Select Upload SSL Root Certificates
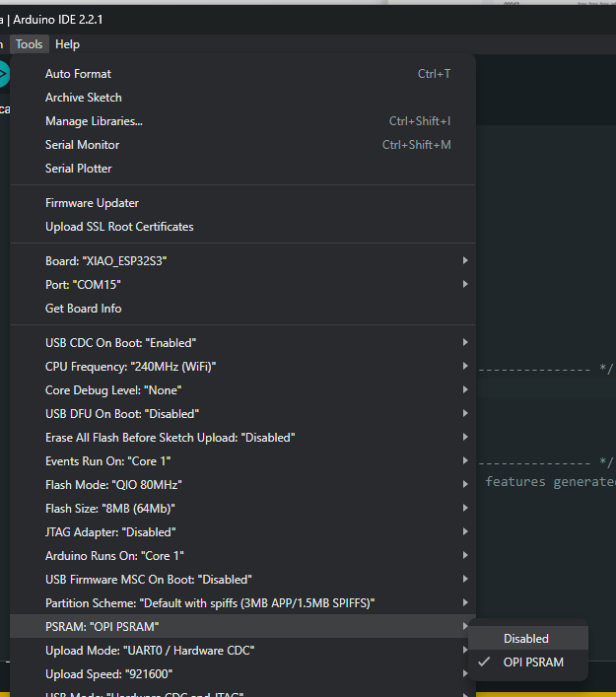The image size is (616, 697). point(119,227)
